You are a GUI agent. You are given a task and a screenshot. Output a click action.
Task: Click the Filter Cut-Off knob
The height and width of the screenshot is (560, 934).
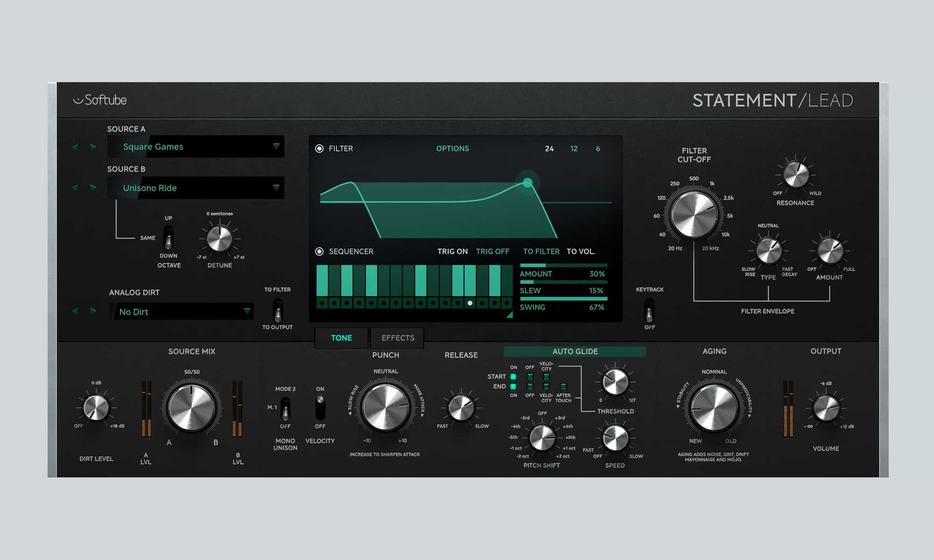tap(694, 215)
